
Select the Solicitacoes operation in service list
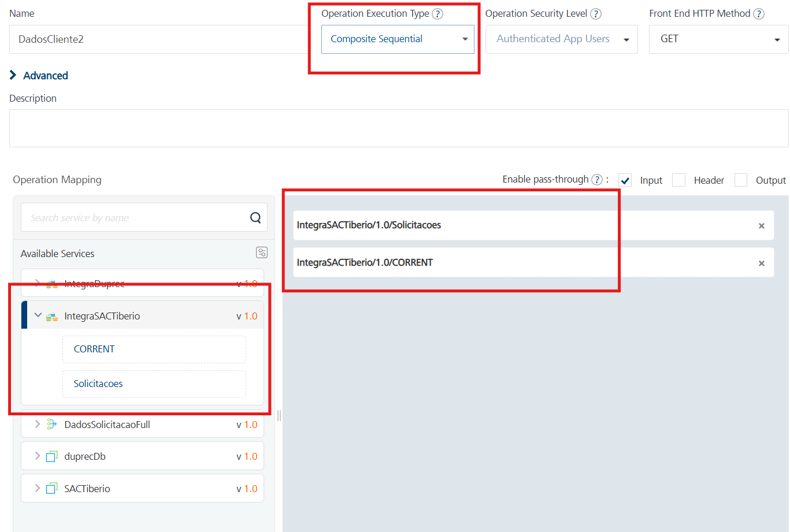pos(154,384)
